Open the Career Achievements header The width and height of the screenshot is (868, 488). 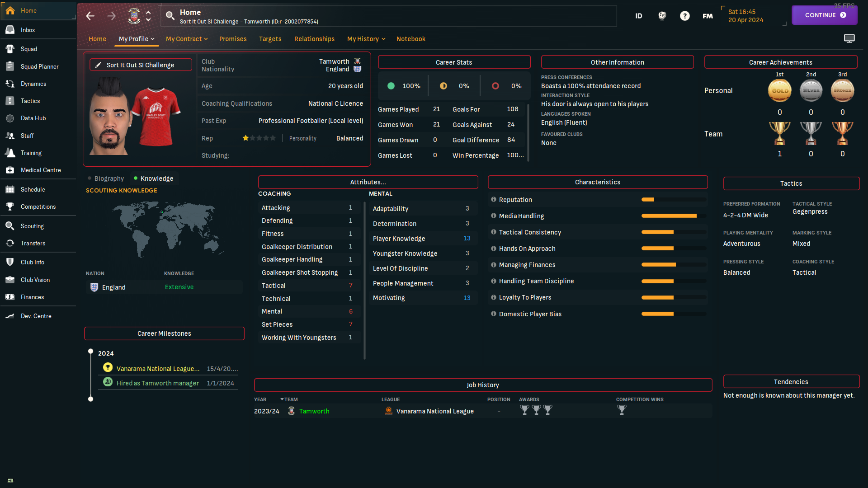781,62
